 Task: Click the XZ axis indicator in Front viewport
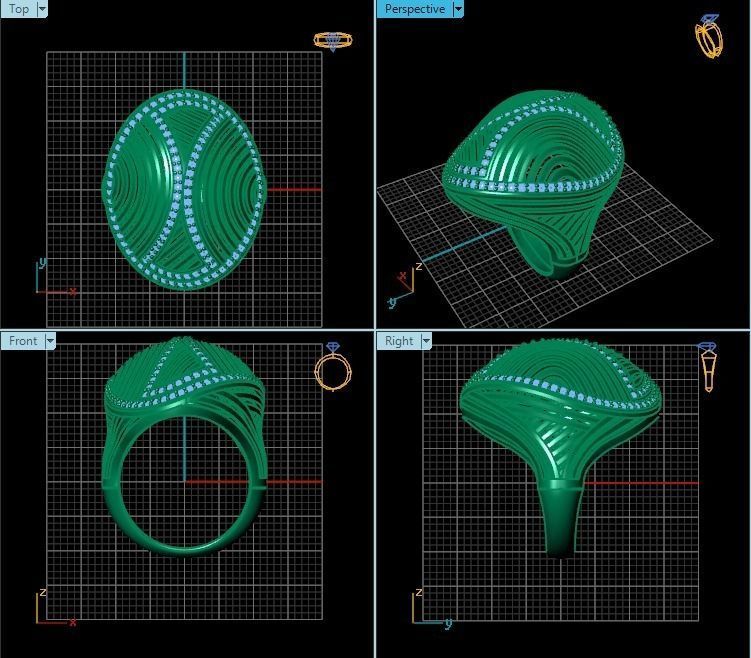(56, 607)
